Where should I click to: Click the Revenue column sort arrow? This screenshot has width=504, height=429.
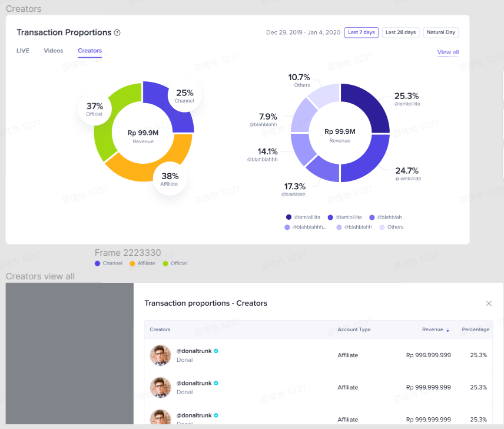(447, 330)
